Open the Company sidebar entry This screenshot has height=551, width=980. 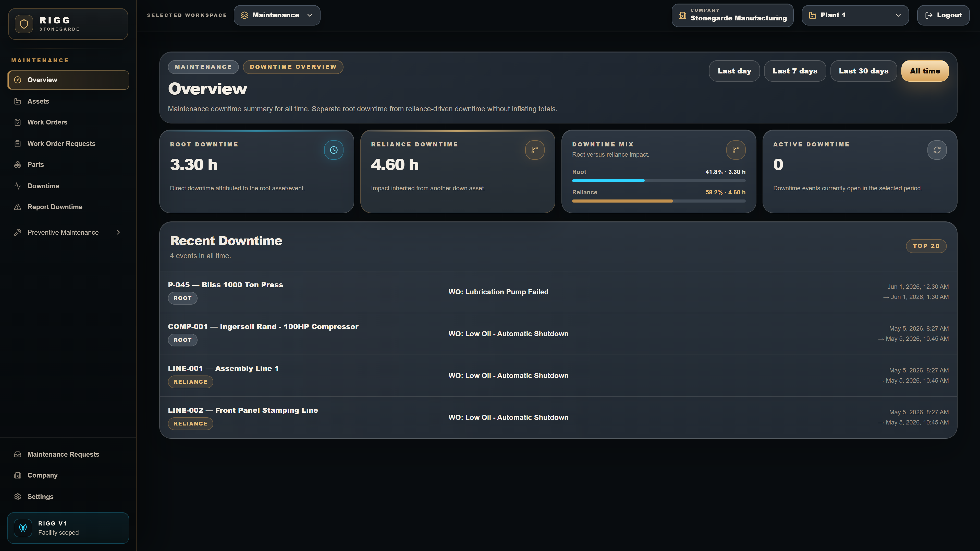pos(68,475)
